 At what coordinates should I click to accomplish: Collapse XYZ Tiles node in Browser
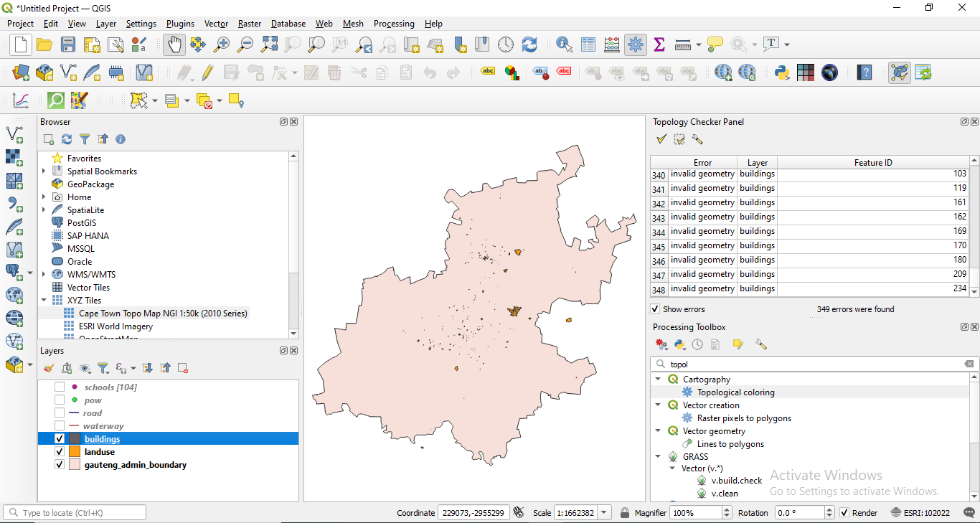click(44, 300)
